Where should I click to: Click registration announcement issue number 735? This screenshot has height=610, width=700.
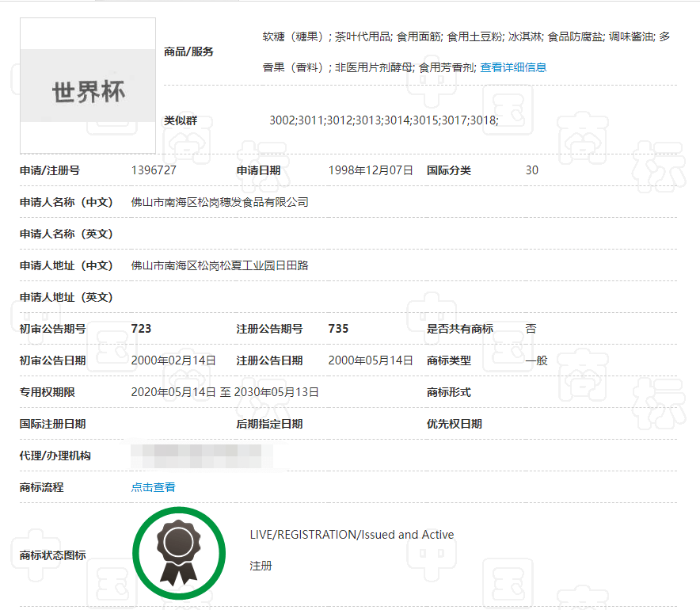(338, 329)
